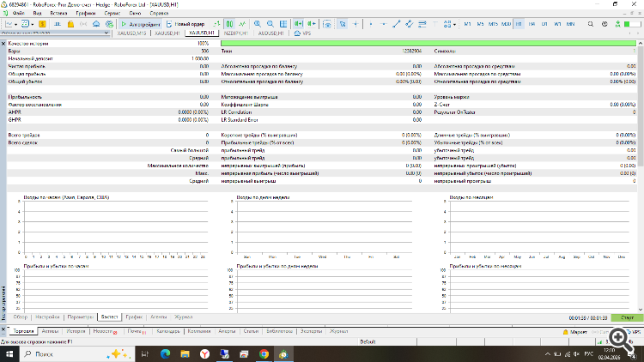This screenshot has width=644, height=362.
Task: Click the gold dollar symbols icon
Action: 42,24
